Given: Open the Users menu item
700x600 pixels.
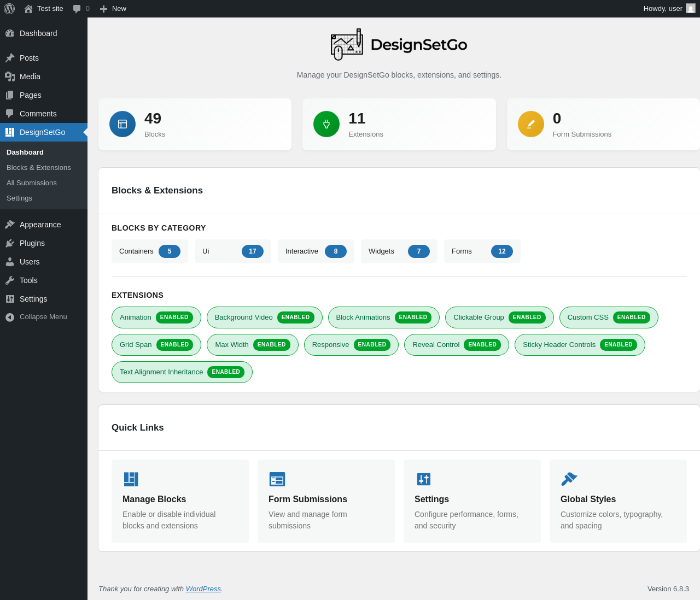Looking at the screenshot, I should point(44,262).
